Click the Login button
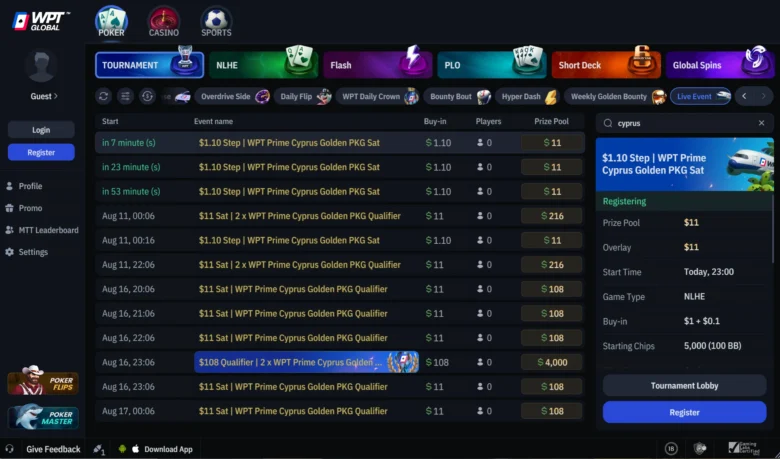This screenshot has width=780, height=459. [41, 130]
